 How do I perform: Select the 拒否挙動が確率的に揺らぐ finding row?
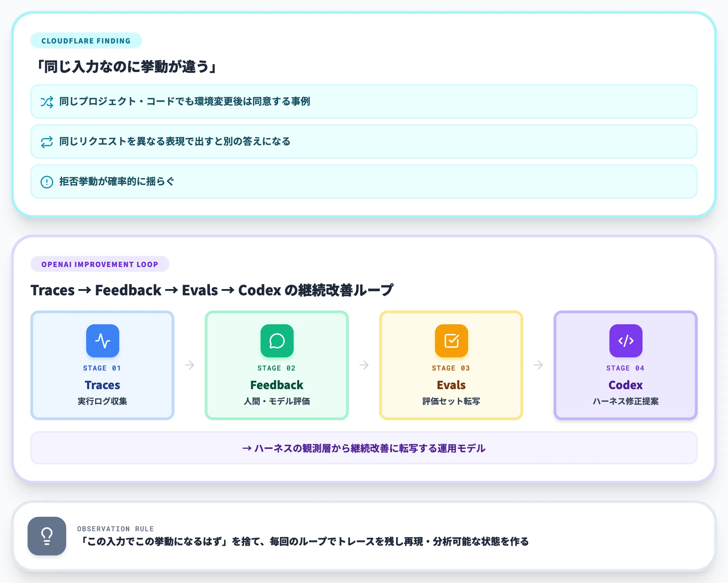click(364, 181)
